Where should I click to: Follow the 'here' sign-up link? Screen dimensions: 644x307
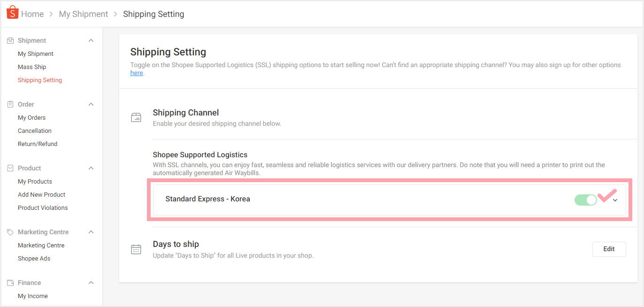[137, 73]
